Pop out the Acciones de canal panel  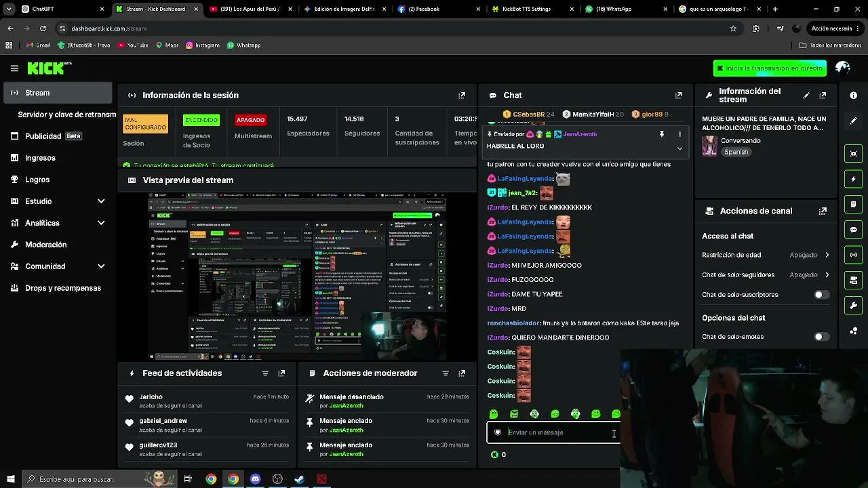(823, 211)
